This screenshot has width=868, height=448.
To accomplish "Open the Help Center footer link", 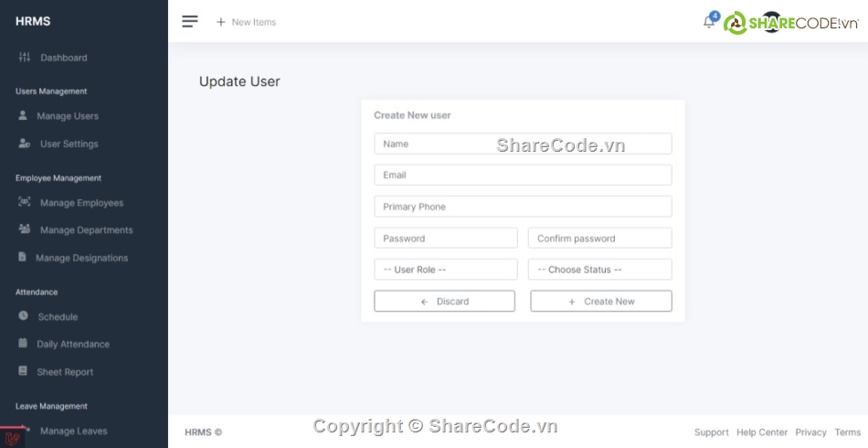I will tap(761, 432).
